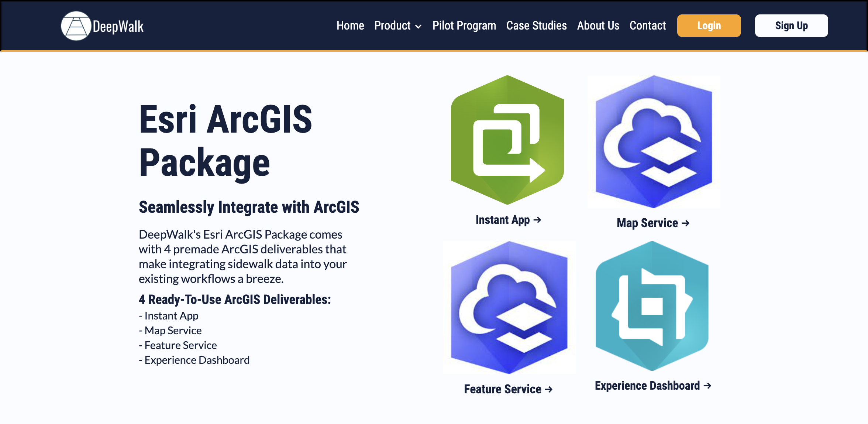Click the Sign Up button
The height and width of the screenshot is (424, 868).
[x=791, y=25]
